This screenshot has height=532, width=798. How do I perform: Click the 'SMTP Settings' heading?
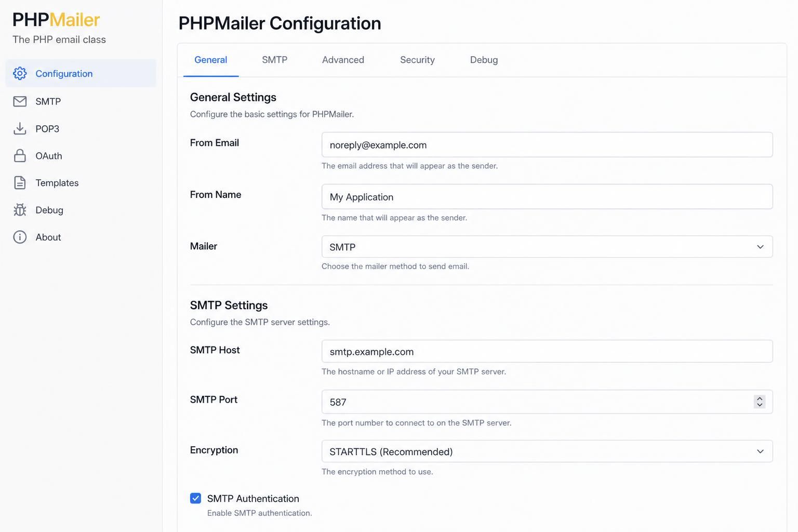[x=229, y=305]
